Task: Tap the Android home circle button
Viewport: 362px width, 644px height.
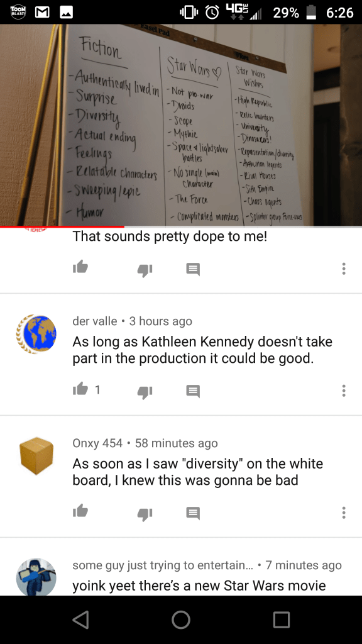Action: tap(181, 619)
